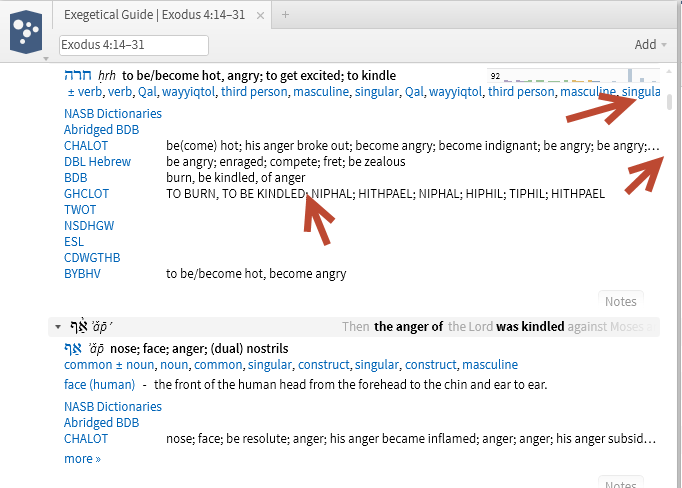Image resolution: width=682 pixels, height=488 pixels.
Task: Click first wayyiqtol morphology link
Action: click(x=188, y=92)
